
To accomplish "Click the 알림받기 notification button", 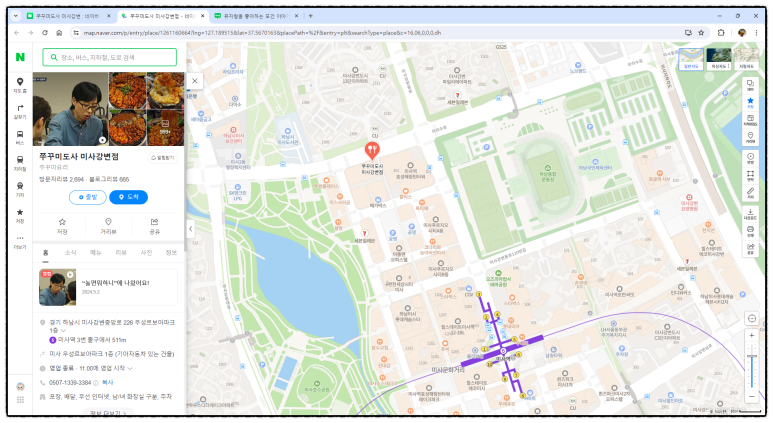I will (163, 158).
